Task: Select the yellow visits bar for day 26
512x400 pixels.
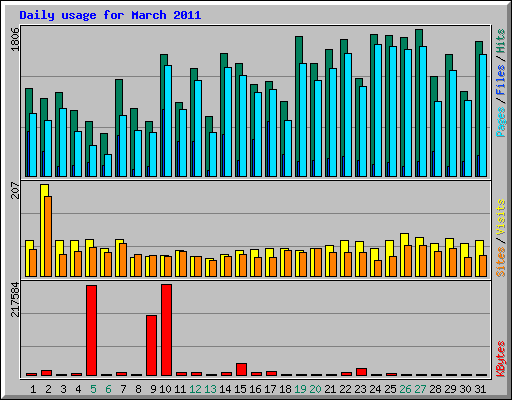Action: (403, 255)
